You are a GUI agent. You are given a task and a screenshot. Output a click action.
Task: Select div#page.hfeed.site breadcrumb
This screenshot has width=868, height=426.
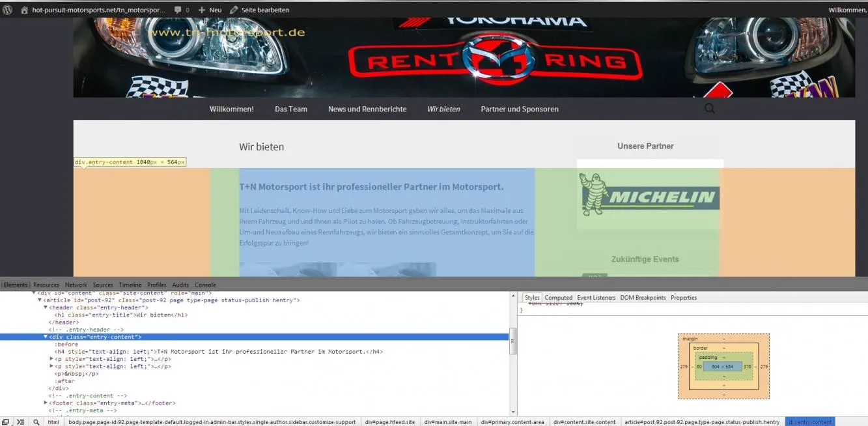tap(390, 422)
